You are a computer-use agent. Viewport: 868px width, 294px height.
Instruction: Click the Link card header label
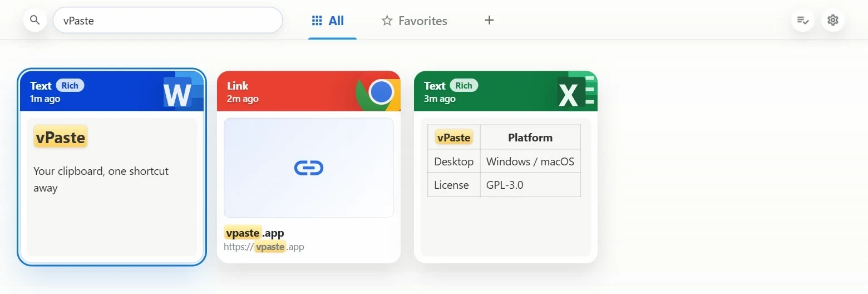tap(238, 86)
